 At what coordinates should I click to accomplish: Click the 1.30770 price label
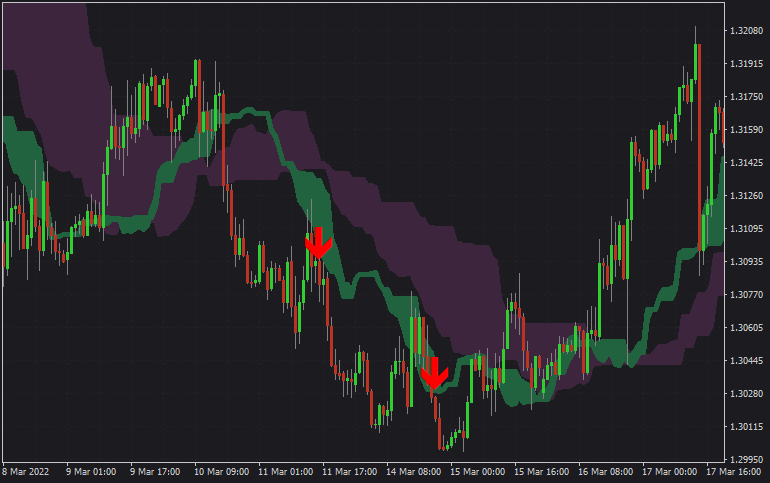pyautogui.click(x=746, y=295)
